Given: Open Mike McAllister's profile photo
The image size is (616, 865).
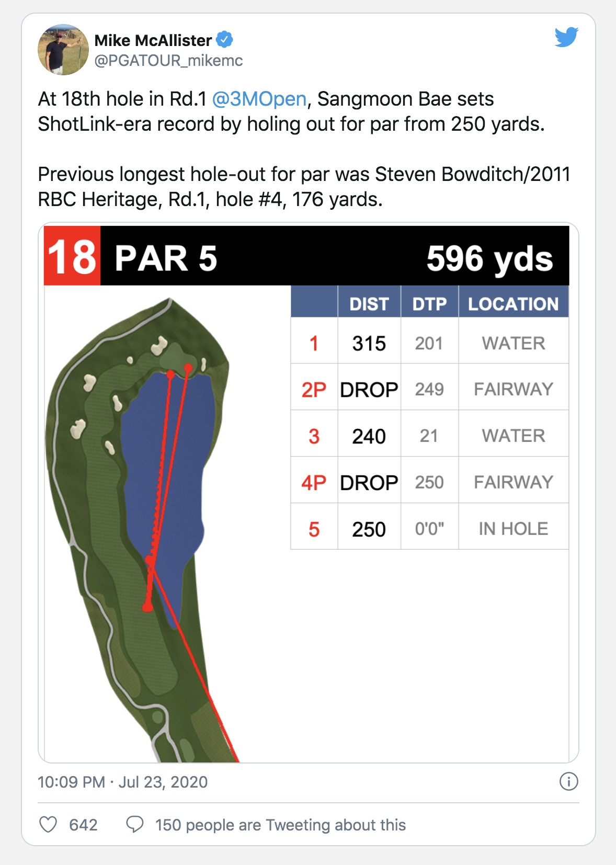Looking at the screenshot, I should click(x=63, y=50).
